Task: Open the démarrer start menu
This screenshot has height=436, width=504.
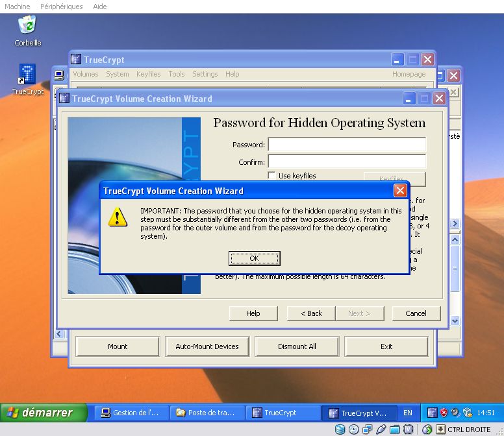Action: pyautogui.click(x=44, y=413)
